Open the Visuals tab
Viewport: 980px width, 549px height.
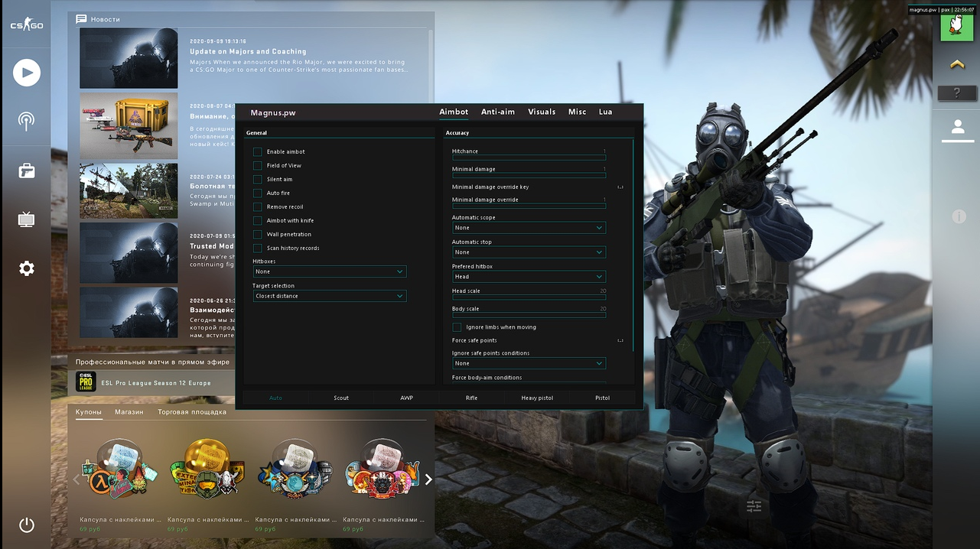pyautogui.click(x=542, y=112)
